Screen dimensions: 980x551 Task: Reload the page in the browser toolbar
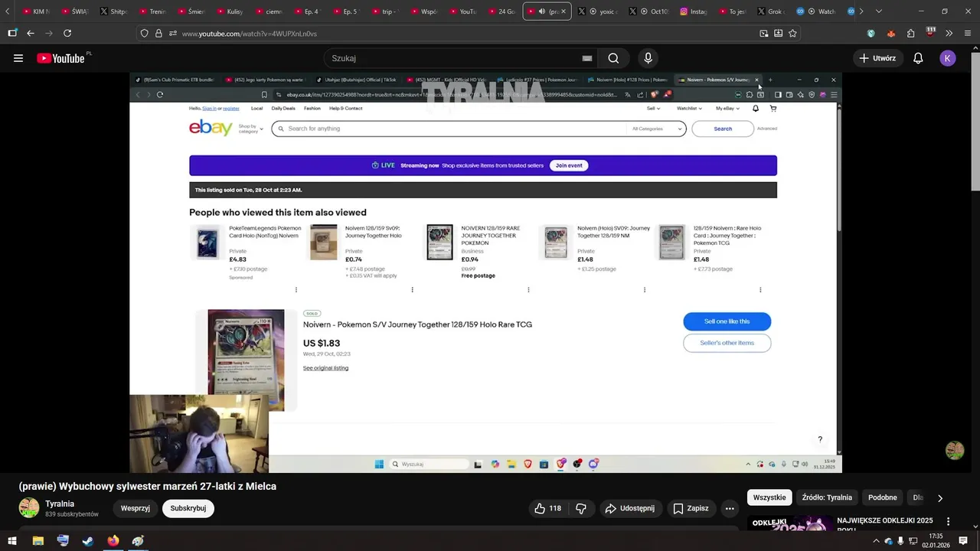[x=67, y=34]
